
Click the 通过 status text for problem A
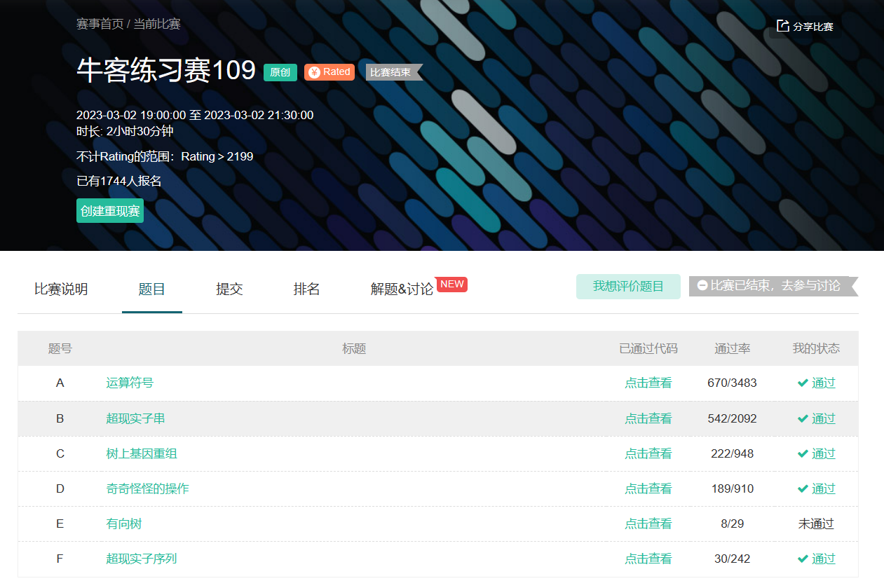(x=824, y=383)
